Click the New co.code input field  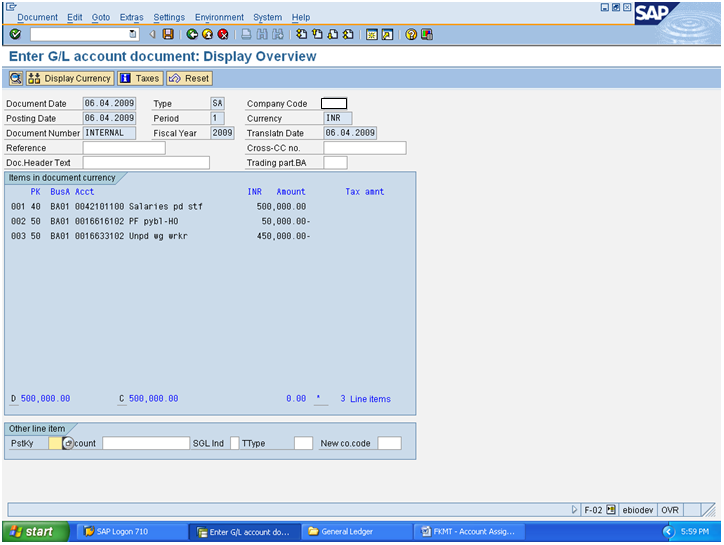[389, 443]
